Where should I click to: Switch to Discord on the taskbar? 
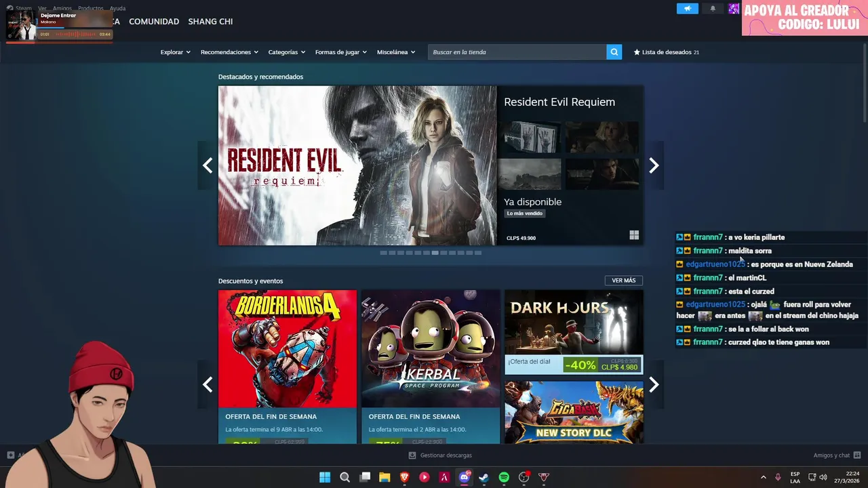(465, 477)
